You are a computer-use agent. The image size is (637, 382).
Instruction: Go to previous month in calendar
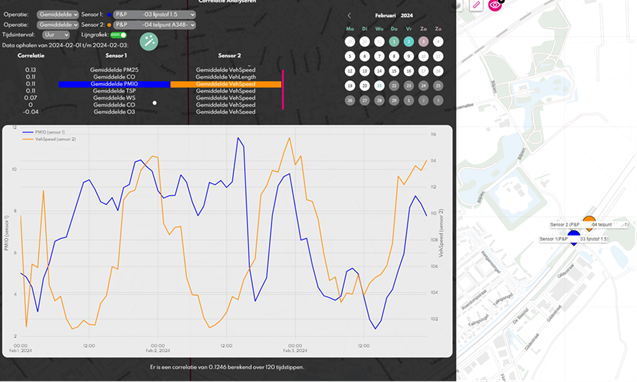tap(349, 15)
